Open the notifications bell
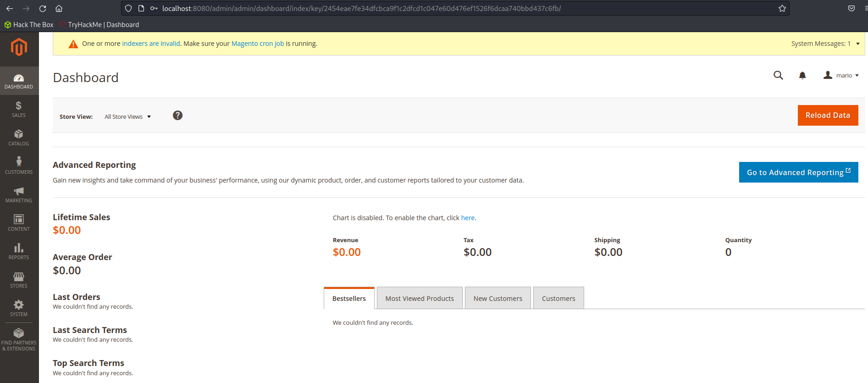The image size is (868, 383). tap(802, 75)
